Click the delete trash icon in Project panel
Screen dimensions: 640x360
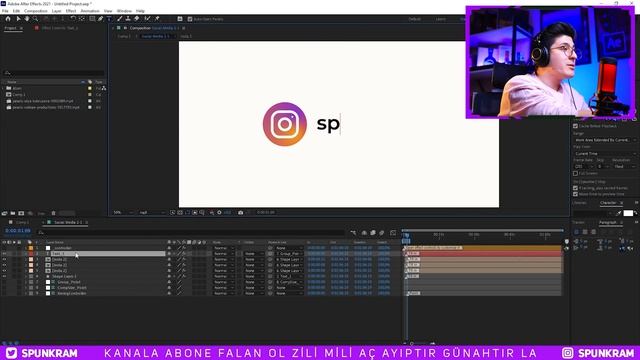coord(53,213)
